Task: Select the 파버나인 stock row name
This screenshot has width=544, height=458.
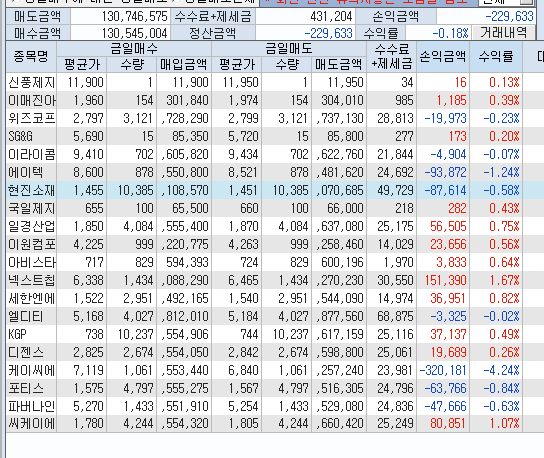Action: click(31, 406)
